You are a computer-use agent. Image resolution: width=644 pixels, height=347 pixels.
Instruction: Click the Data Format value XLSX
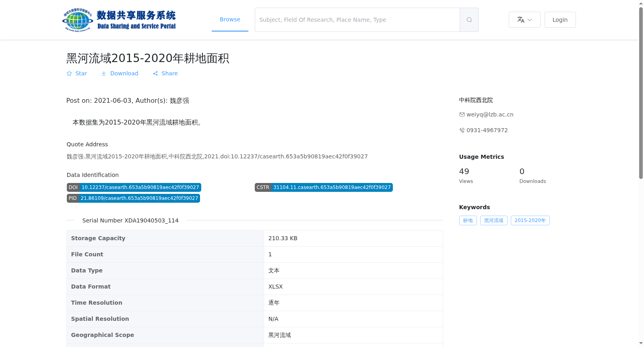click(276, 287)
